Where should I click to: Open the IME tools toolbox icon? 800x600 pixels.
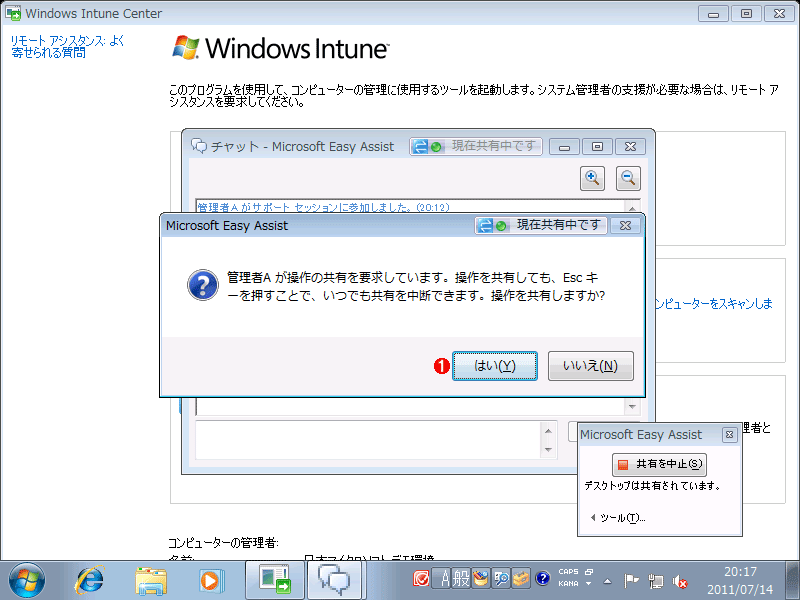click(521, 579)
